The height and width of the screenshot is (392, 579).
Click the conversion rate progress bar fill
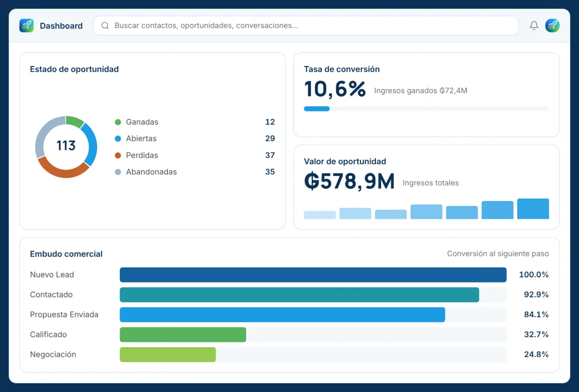pos(317,108)
